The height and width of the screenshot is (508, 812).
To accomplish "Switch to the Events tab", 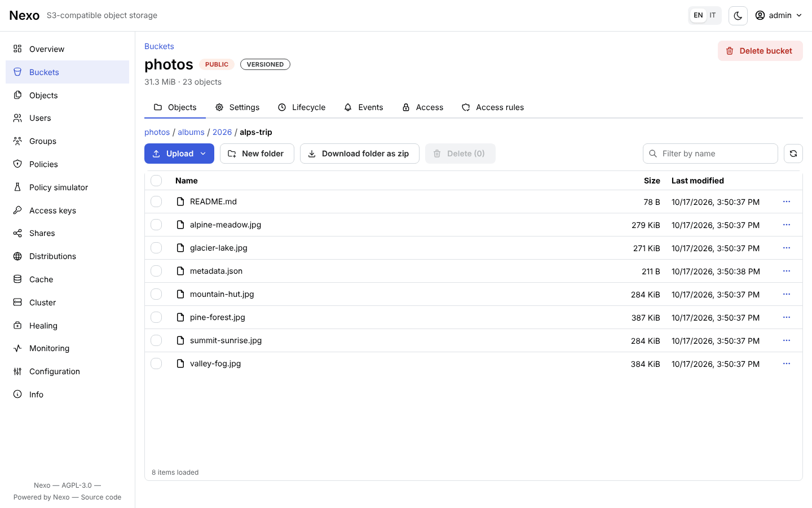I will pyautogui.click(x=364, y=107).
